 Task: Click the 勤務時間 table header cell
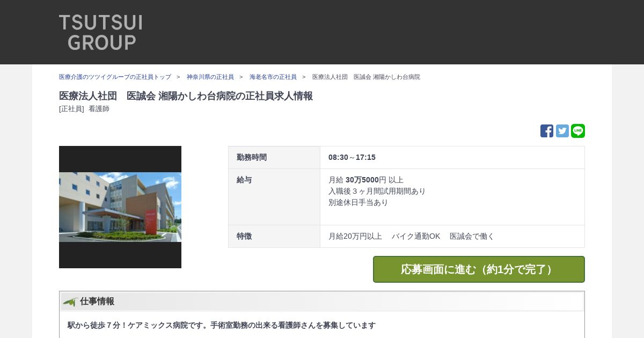click(274, 157)
